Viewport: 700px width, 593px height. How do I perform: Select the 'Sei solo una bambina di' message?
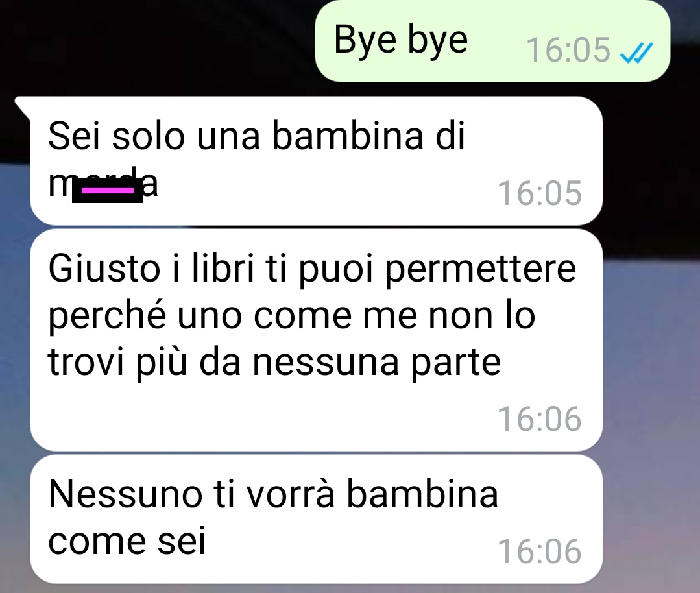point(316,161)
